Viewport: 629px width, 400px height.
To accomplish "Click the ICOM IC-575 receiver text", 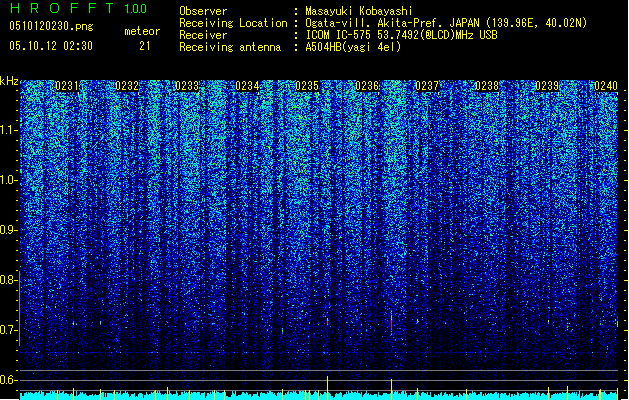I will click(x=401, y=35).
